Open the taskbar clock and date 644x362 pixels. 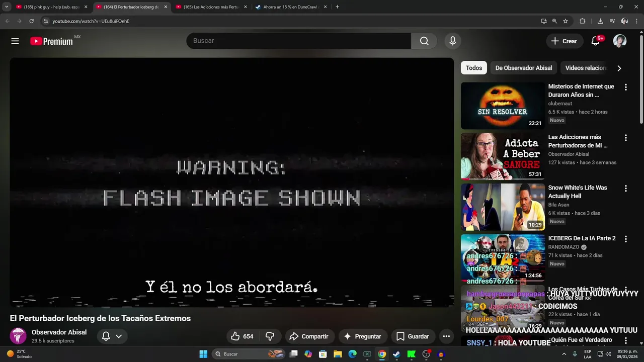(627, 354)
